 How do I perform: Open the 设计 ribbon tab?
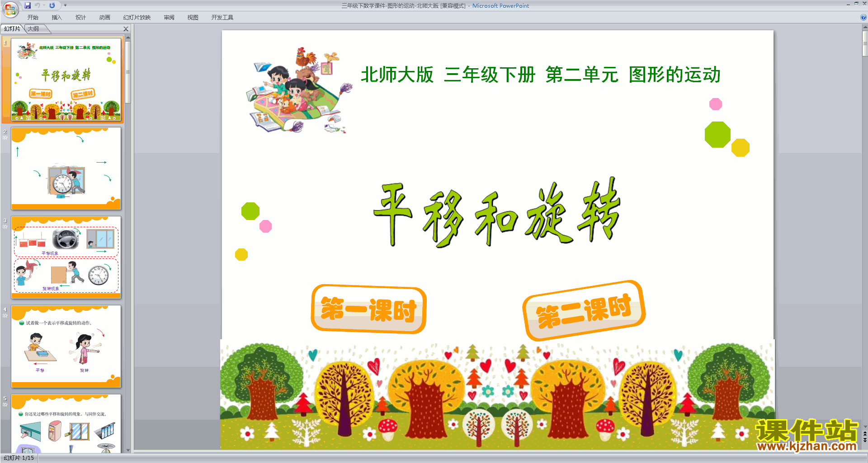coord(80,18)
